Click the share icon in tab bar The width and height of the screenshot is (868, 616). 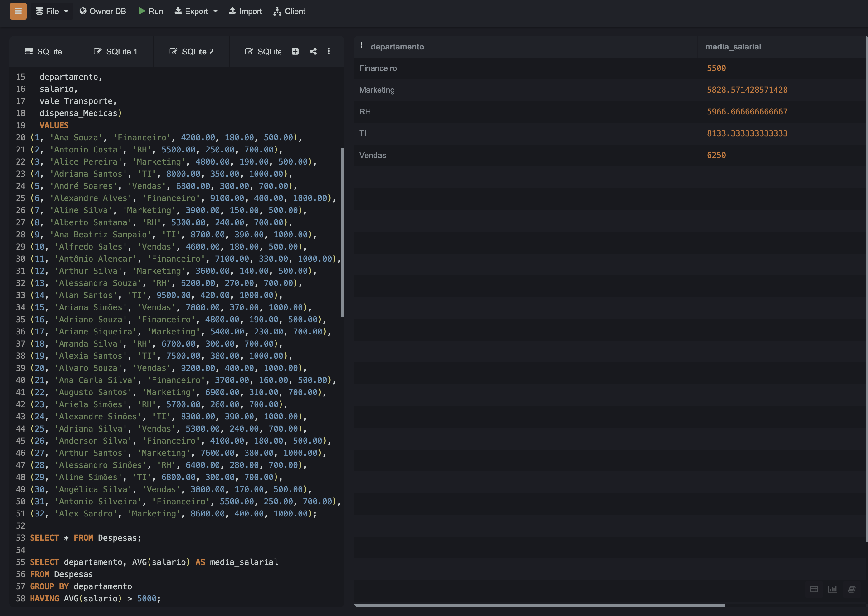coord(313,51)
